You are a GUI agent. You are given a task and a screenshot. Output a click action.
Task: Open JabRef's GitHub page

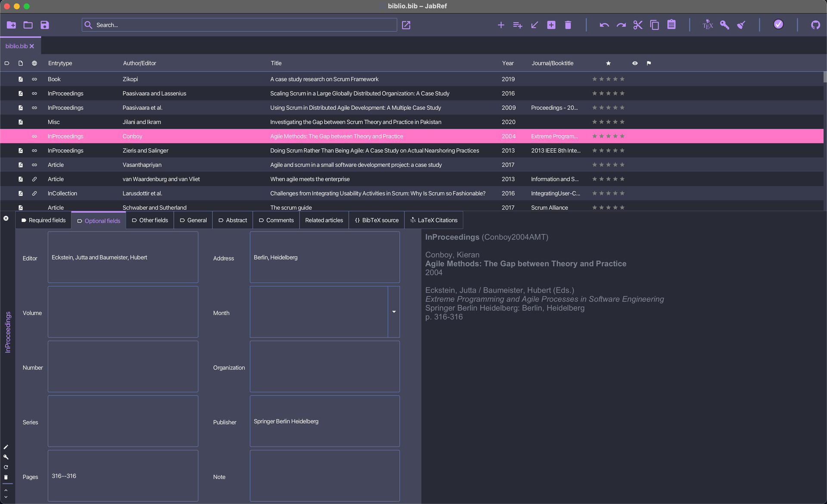(815, 25)
